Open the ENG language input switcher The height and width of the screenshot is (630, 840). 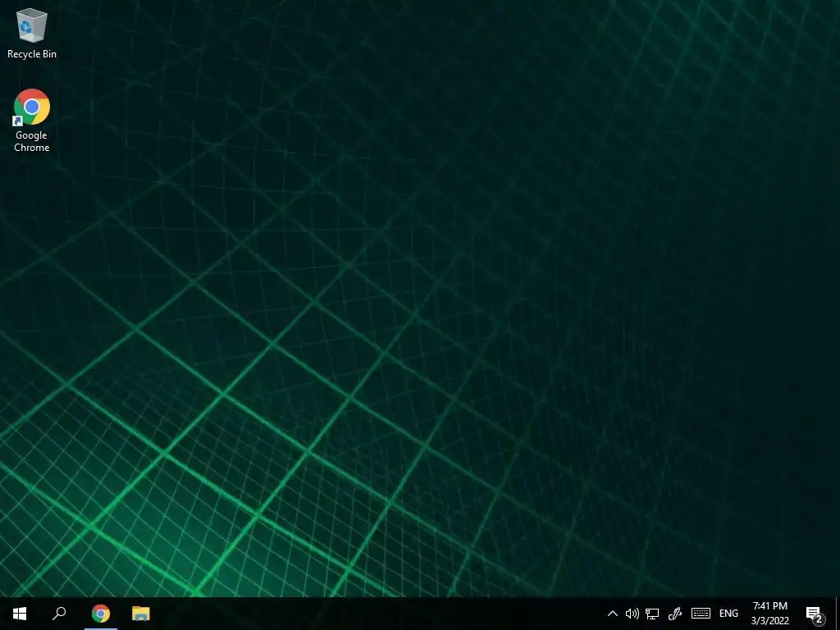tap(728, 614)
